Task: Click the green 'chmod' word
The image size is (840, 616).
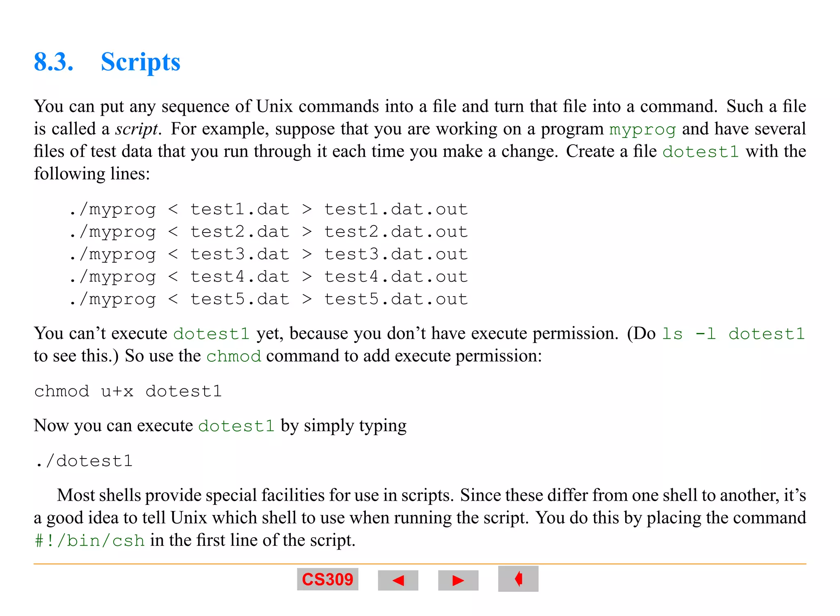Action: point(233,356)
